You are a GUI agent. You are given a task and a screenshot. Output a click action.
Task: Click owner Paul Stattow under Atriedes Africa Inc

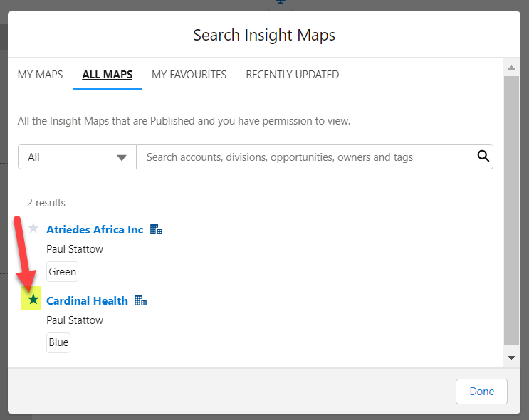(75, 249)
